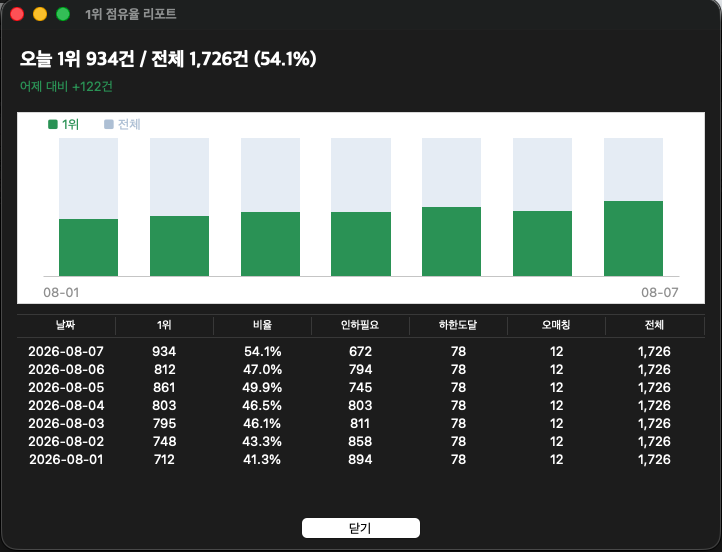Click the 934 value in the 1위 column
The height and width of the screenshot is (552, 722).
point(164,352)
